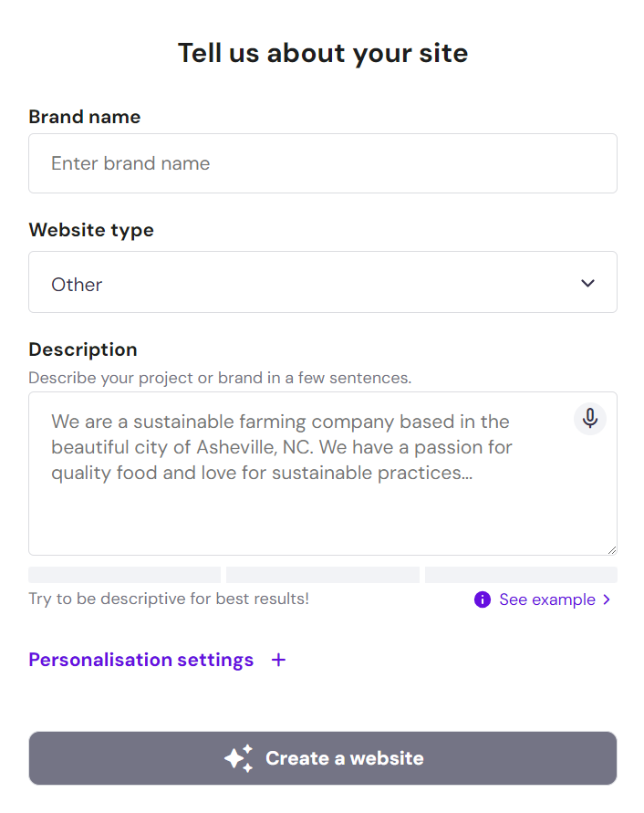This screenshot has width=644, height=813.
Task: Click the Brand name field label
Action: coord(85,117)
